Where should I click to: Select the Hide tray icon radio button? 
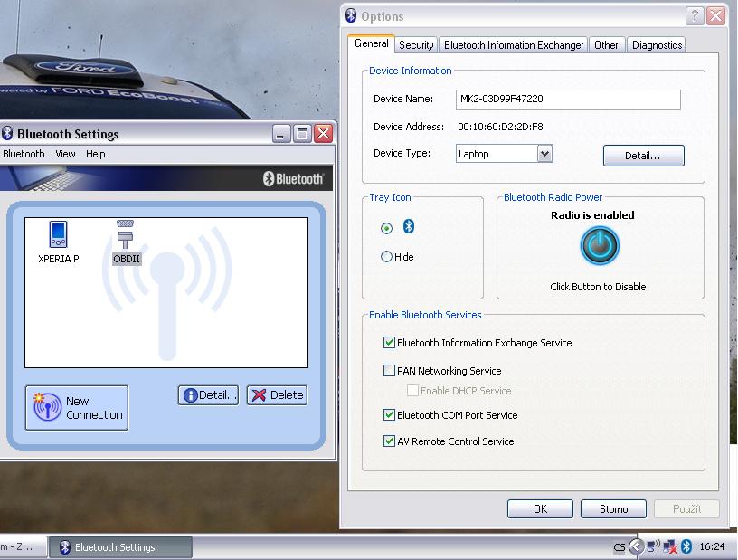click(387, 257)
